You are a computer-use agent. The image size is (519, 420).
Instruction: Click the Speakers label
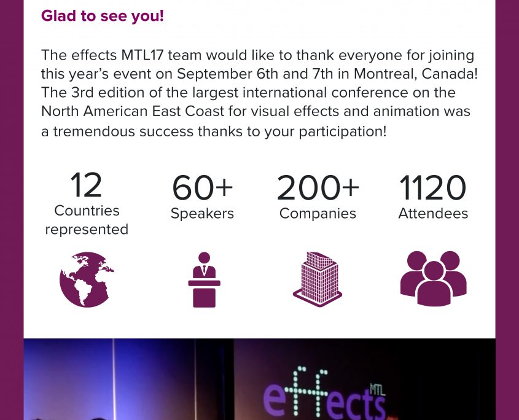pyautogui.click(x=202, y=214)
